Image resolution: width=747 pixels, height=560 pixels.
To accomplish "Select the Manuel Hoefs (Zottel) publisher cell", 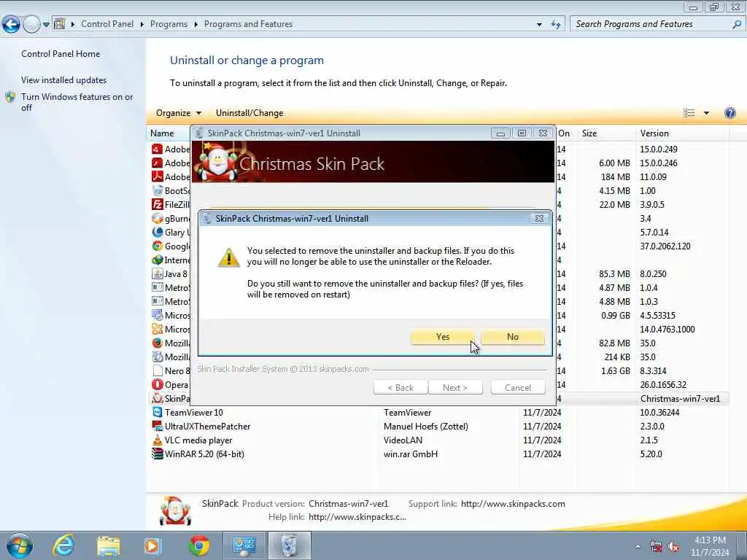I will tap(426, 426).
